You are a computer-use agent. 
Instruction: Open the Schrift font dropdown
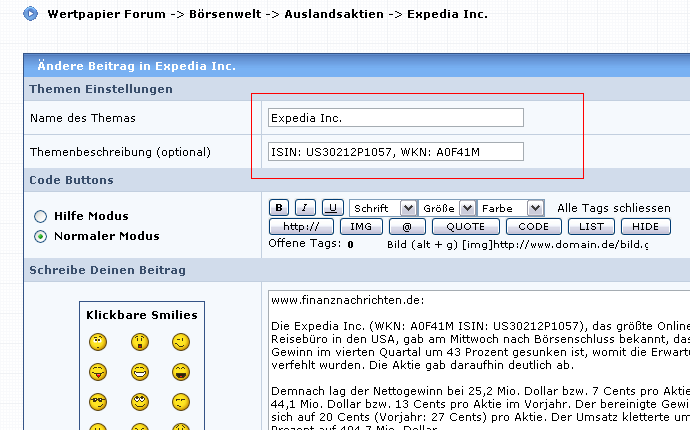point(383,208)
